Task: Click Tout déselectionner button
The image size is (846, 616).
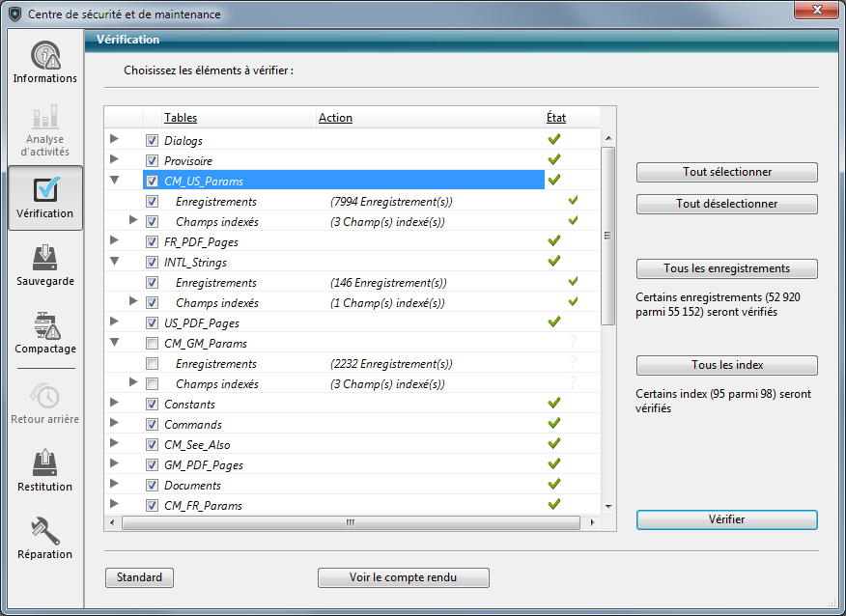Action: (727, 204)
